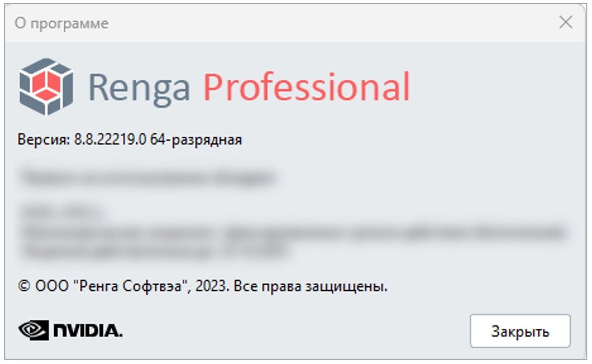This screenshot has width=592, height=364.
Task: Click the first blurred license line
Action: pyautogui.click(x=148, y=177)
